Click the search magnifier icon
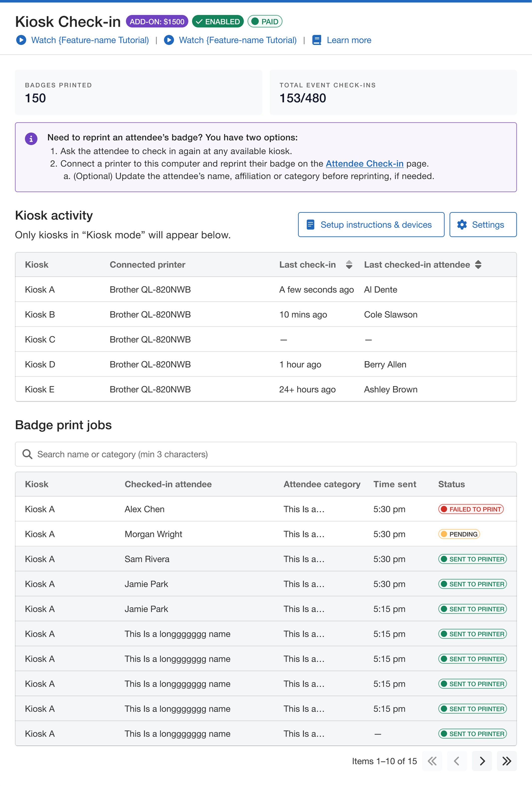This screenshot has height=786, width=532. (x=27, y=454)
